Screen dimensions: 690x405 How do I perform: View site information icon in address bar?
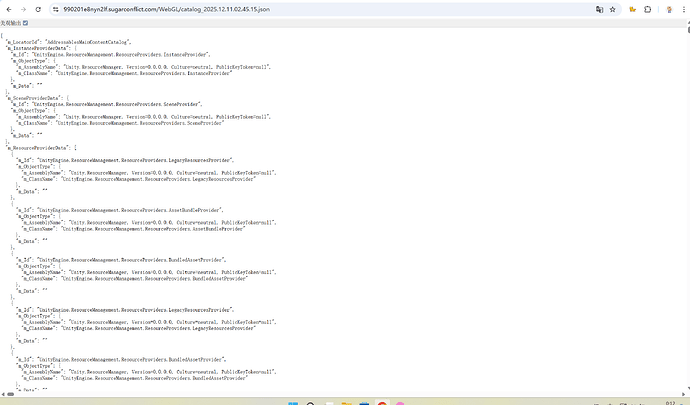pos(54,8)
